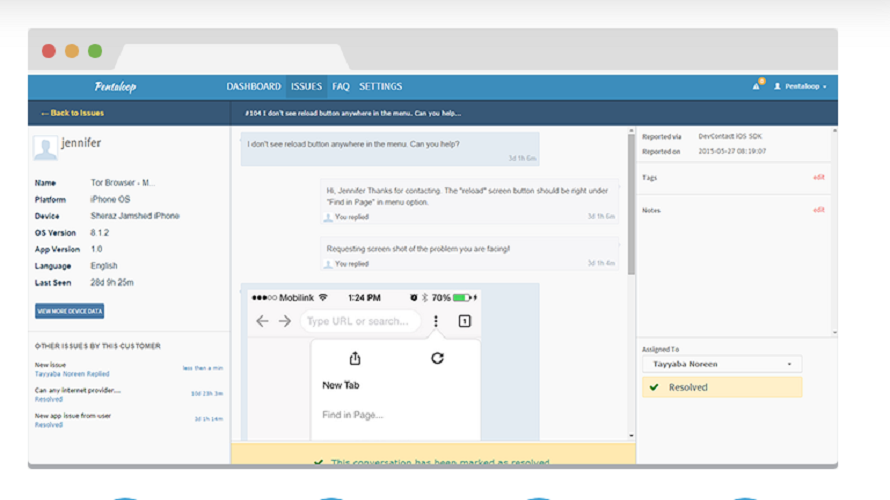Viewport: 890px width, 500px height.
Task: Switch to the ISSUES tab
Action: (307, 86)
